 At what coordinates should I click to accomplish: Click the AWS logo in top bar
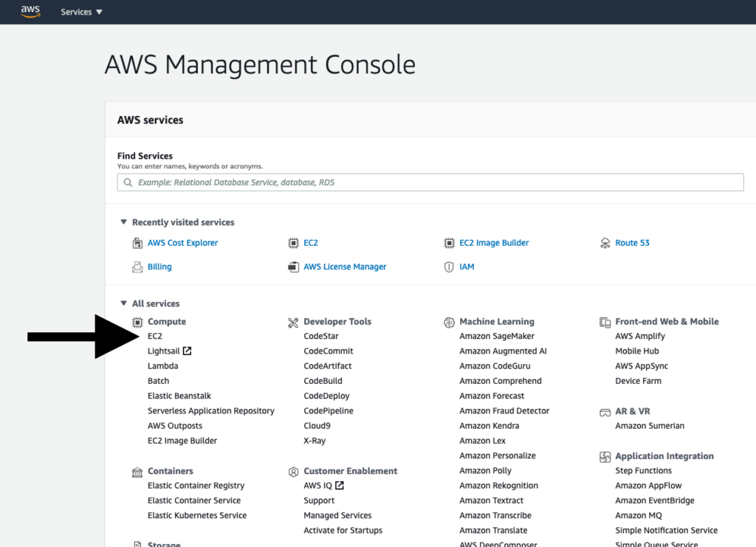tap(30, 12)
